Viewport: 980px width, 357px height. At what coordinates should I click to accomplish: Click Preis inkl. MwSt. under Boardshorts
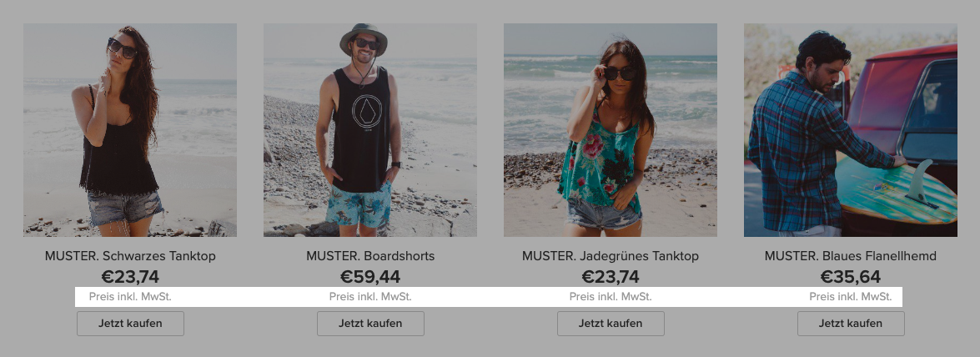(x=370, y=296)
